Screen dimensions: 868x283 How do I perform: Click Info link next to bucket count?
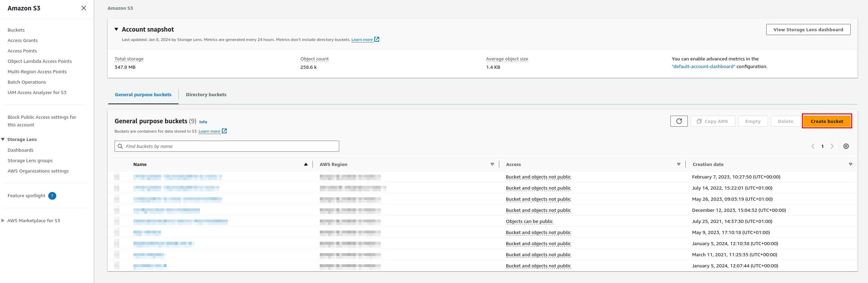203,122
